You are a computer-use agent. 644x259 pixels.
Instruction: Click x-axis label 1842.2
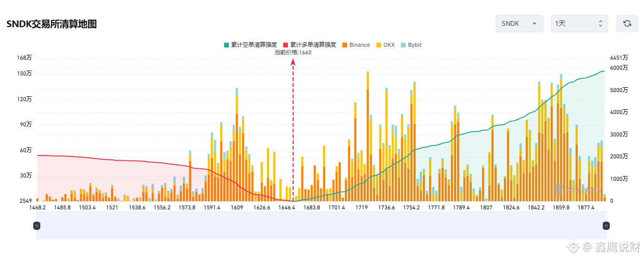[x=536, y=207]
